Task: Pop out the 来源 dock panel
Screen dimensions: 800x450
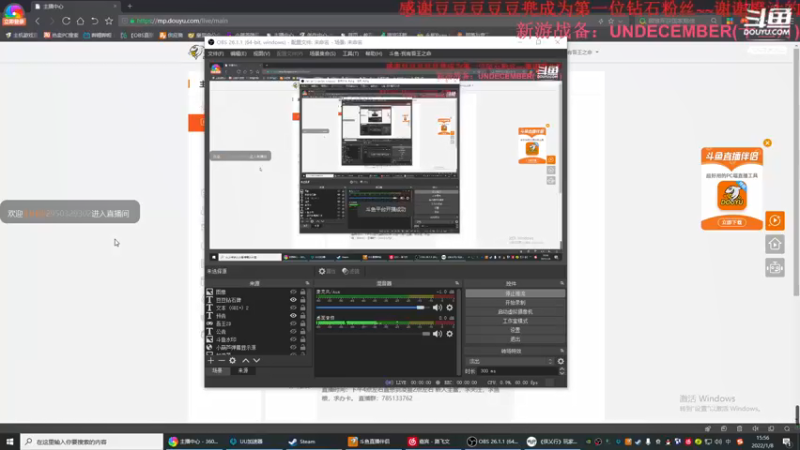Action: tap(307, 283)
